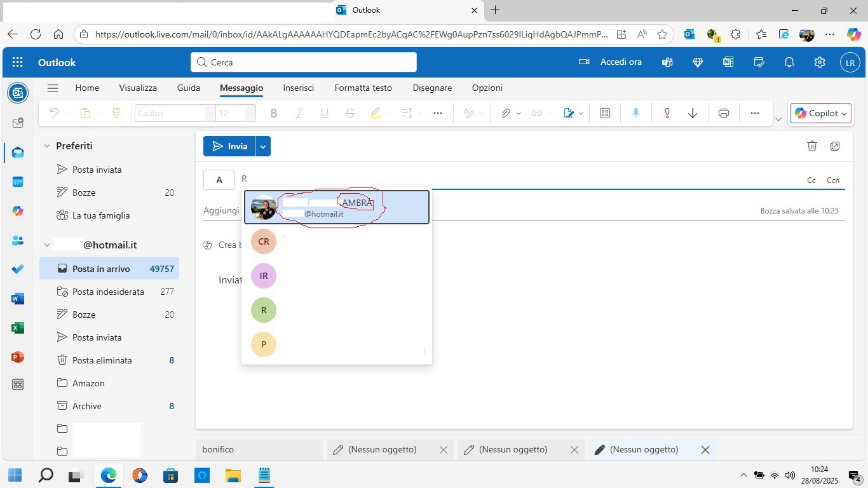Image resolution: width=868 pixels, height=488 pixels.
Task: Toggle italic formatting
Action: (299, 113)
